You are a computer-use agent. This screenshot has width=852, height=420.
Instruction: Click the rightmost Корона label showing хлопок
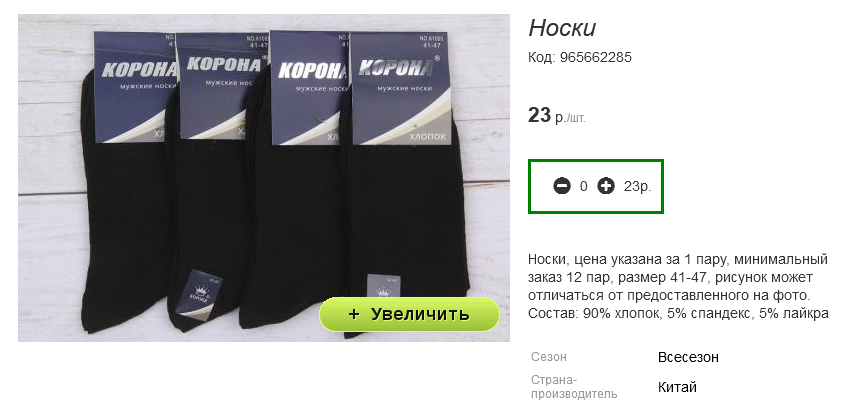400,89
